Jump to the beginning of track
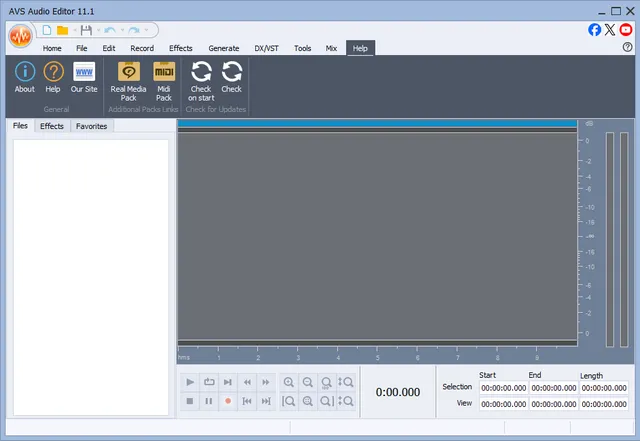640x441 pixels. click(247, 401)
